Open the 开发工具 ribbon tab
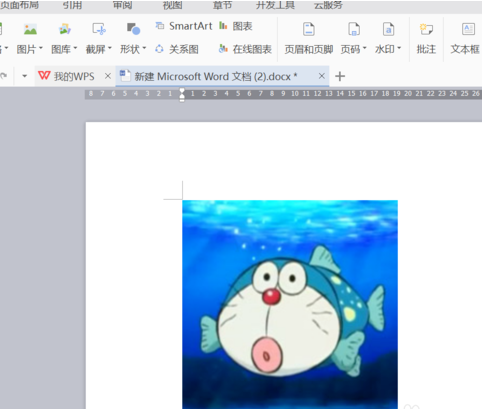 point(275,5)
